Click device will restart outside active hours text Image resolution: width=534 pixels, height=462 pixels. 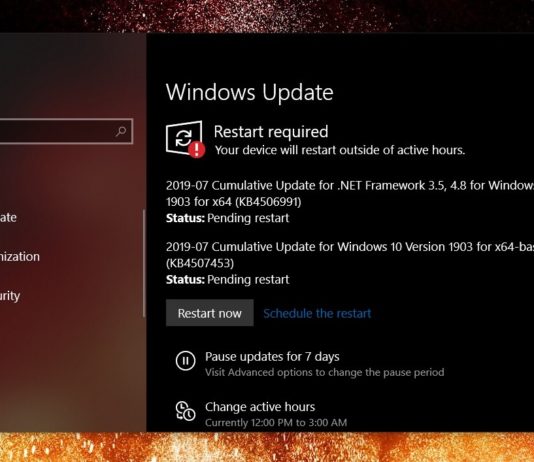[340, 150]
